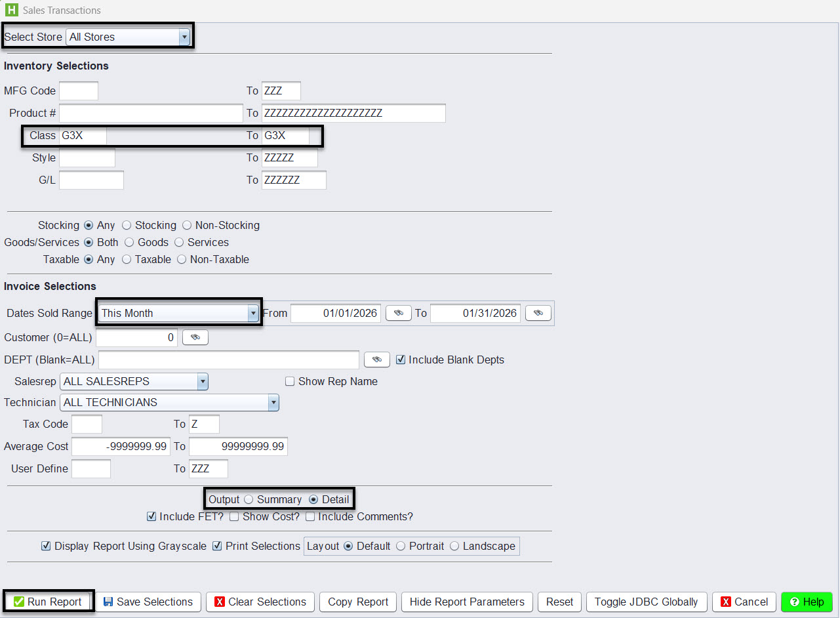Open the Customer lookup icon

click(x=195, y=337)
